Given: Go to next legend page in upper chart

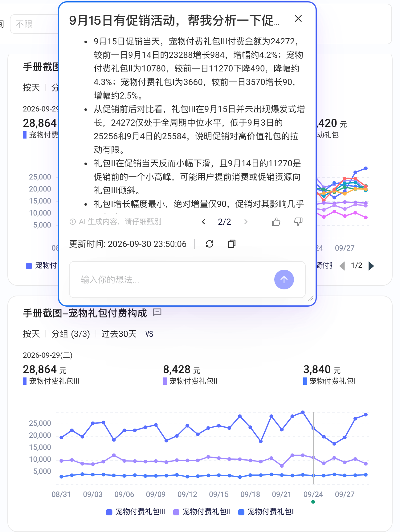Looking at the screenshot, I should (x=371, y=266).
